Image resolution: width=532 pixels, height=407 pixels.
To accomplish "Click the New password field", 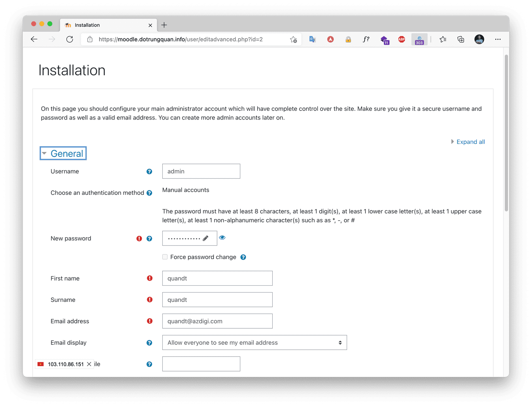I will [x=189, y=238].
